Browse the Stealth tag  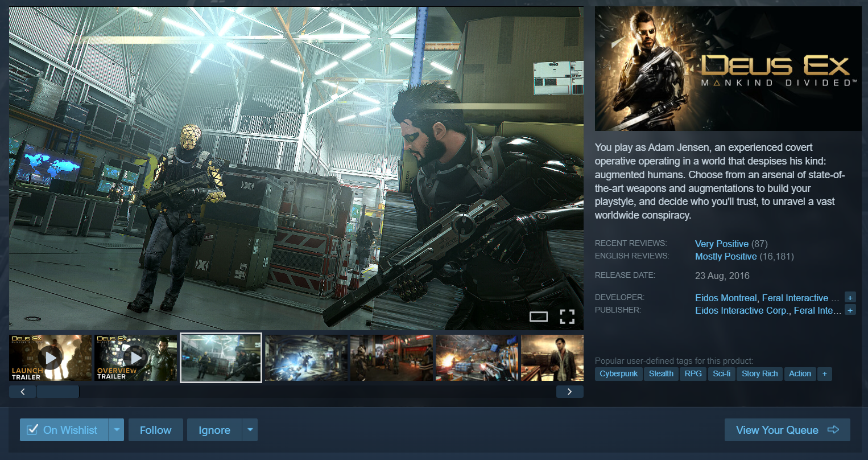pos(661,373)
